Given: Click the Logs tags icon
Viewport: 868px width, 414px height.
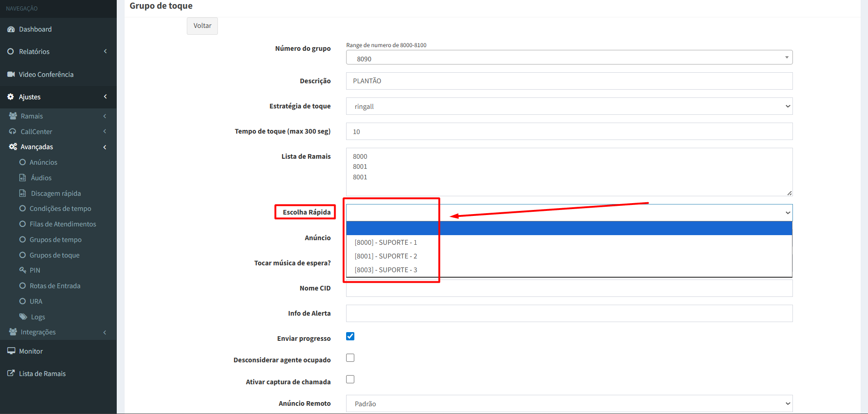Looking at the screenshot, I should (23, 317).
